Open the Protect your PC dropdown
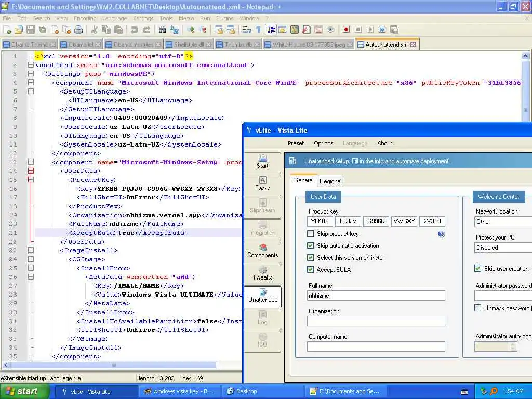532x399 pixels. pyautogui.click(x=503, y=248)
